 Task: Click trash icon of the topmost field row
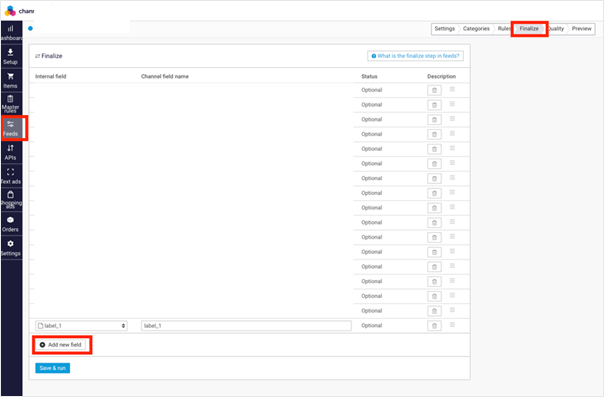click(x=434, y=90)
